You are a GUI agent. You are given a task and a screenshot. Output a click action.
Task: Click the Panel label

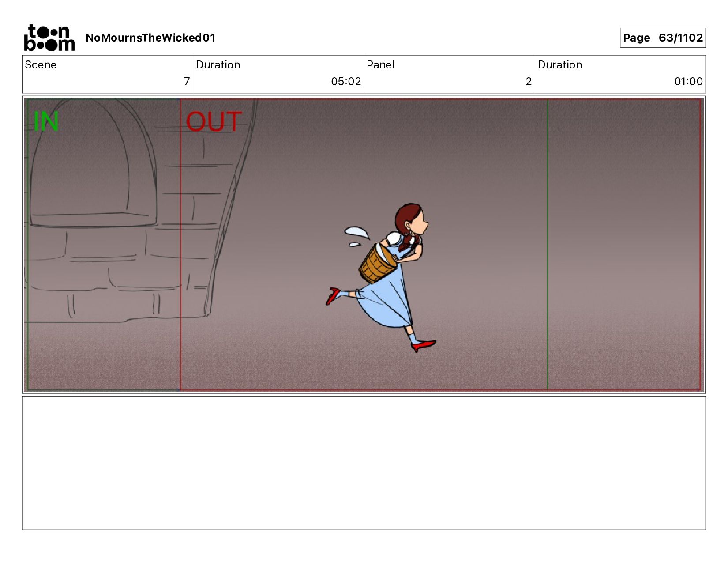point(380,65)
